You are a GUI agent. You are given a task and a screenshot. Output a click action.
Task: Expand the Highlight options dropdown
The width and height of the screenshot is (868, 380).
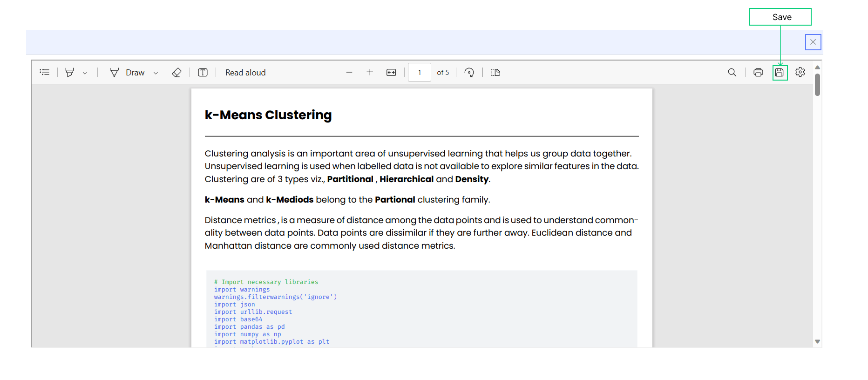[85, 73]
